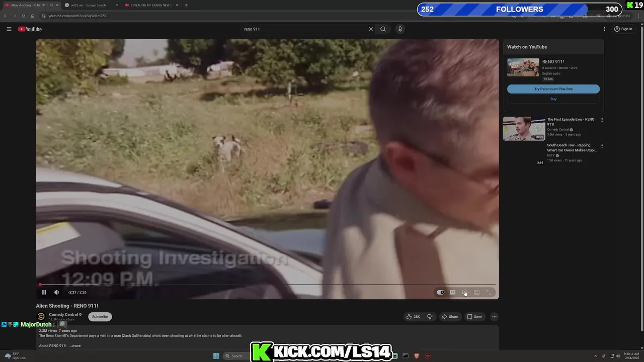Play The First Episode Ever thumbnail

524,129
